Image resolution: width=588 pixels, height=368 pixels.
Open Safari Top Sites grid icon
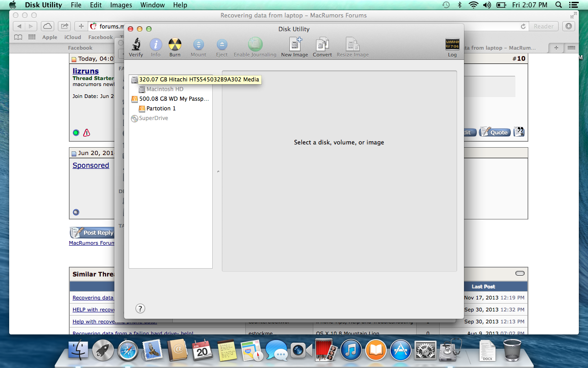coord(32,37)
